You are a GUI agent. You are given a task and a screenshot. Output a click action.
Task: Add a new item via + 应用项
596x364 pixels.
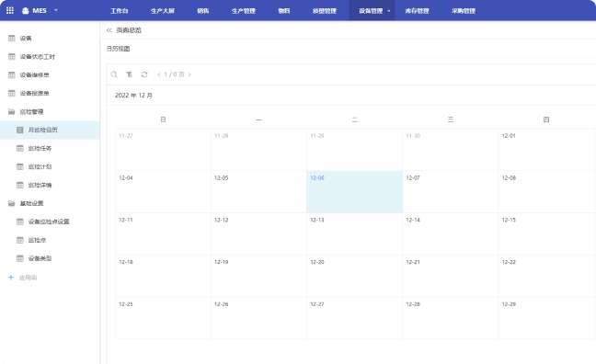[23, 278]
